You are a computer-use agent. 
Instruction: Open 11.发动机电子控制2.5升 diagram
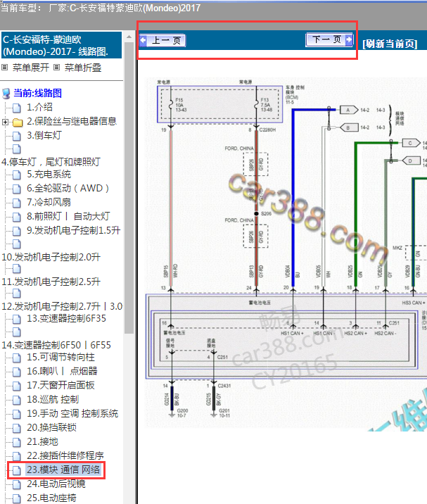51,282
